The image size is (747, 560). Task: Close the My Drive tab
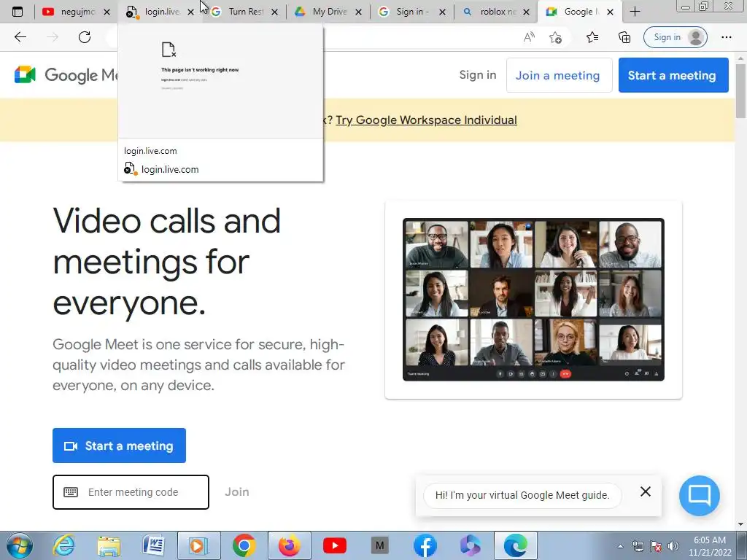[x=359, y=12]
